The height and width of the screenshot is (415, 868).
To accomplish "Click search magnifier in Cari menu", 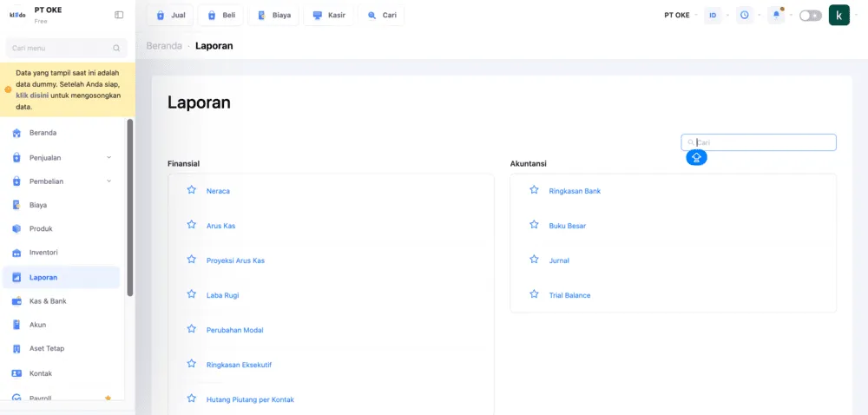I will (116, 48).
